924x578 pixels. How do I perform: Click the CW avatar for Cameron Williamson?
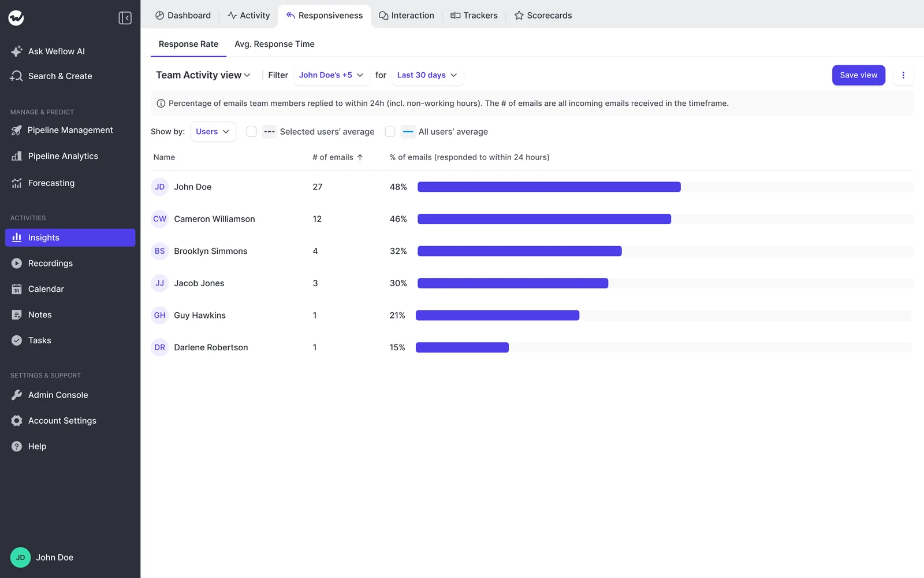pos(160,219)
